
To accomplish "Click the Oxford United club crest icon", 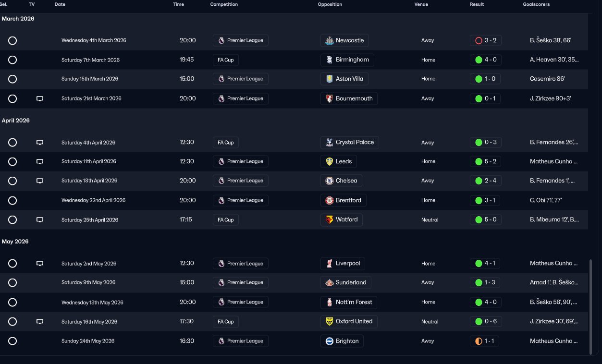I will tap(329, 321).
